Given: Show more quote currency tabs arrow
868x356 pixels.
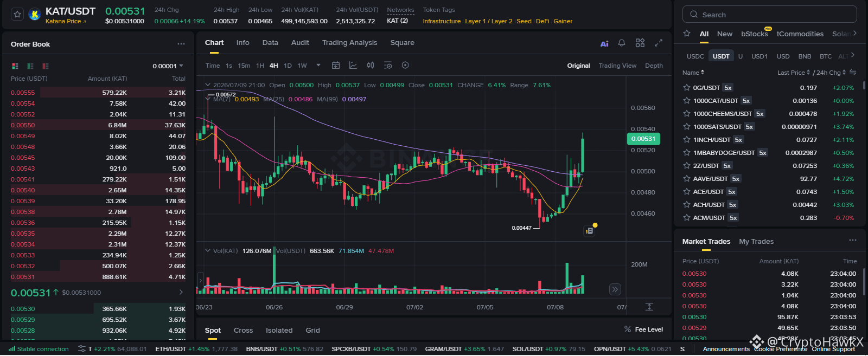Looking at the screenshot, I should click(x=853, y=55).
